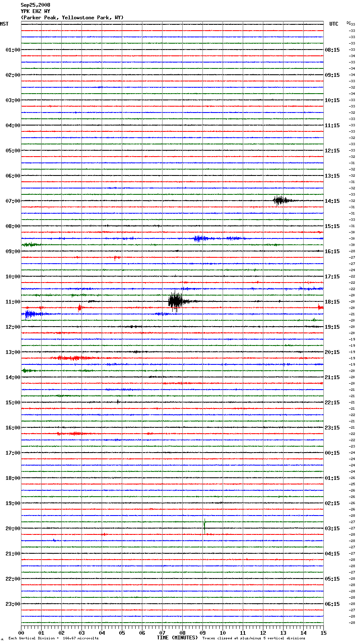Select the 06:00 MST row label
The height and width of the screenshot is (644, 357).
(x=13, y=176)
